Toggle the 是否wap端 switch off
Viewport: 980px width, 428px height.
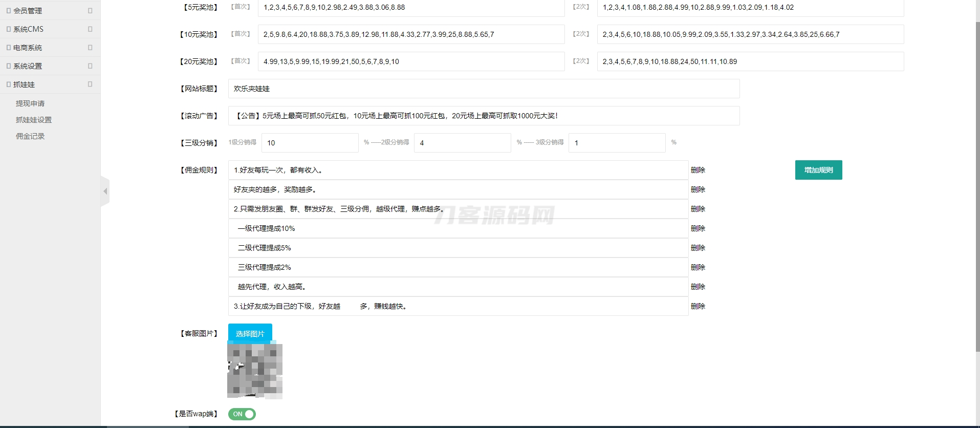pyautogui.click(x=242, y=414)
